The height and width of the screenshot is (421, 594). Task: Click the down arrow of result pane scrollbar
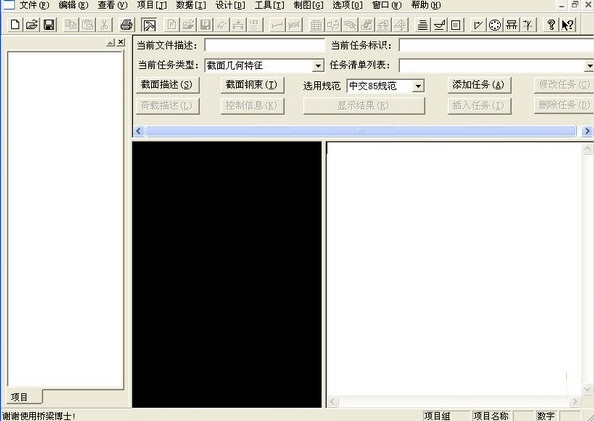point(588,389)
